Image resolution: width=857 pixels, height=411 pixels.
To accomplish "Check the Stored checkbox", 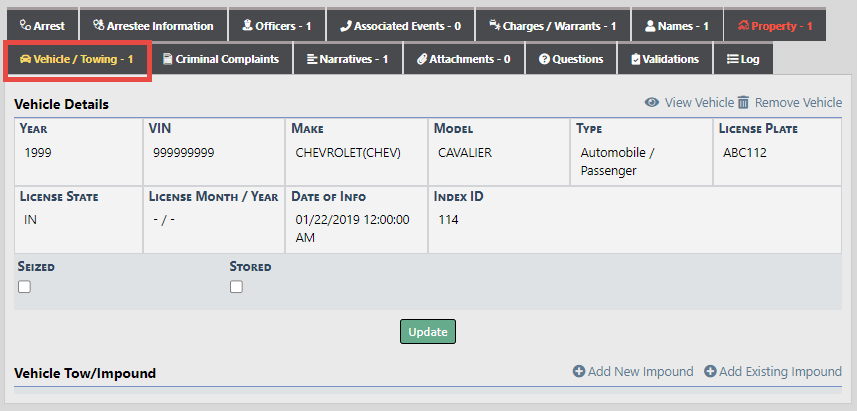I will coord(237,287).
